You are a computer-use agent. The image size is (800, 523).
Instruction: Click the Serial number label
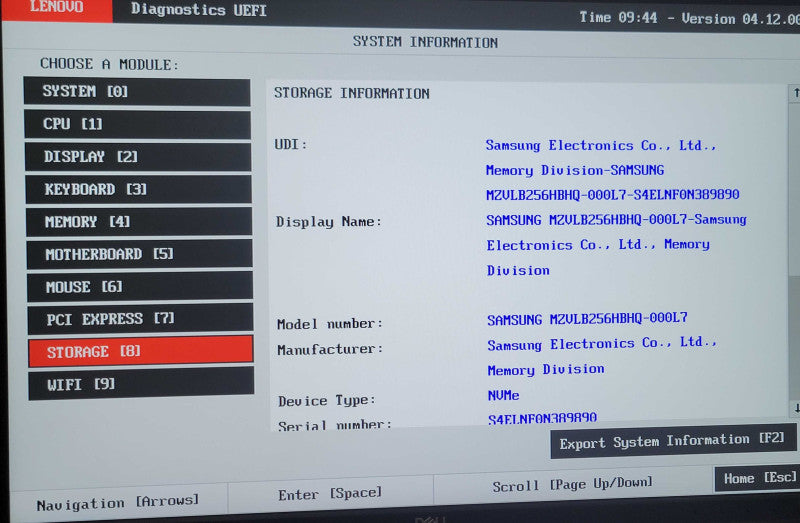click(x=335, y=425)
